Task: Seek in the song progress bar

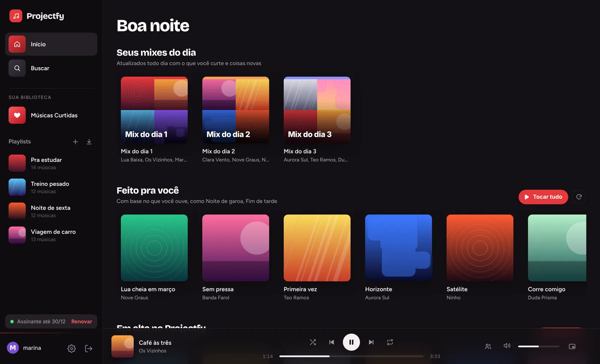Action: (x=351, y=356)
